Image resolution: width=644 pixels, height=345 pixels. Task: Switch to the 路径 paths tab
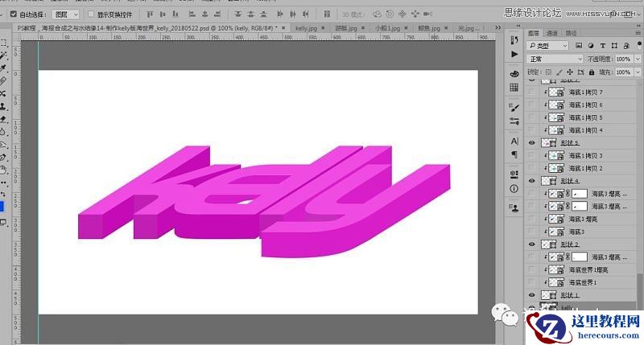pyautogui.click(x=571, y=33)
